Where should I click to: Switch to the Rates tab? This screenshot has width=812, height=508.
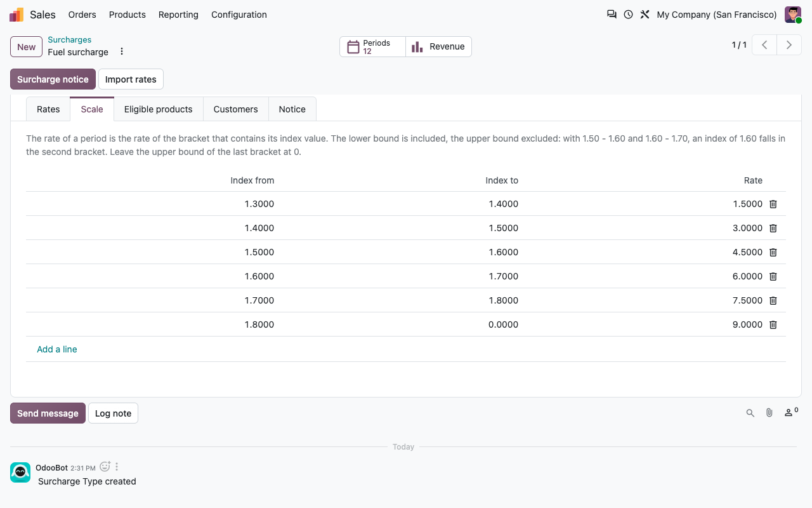tap(48, 109)
